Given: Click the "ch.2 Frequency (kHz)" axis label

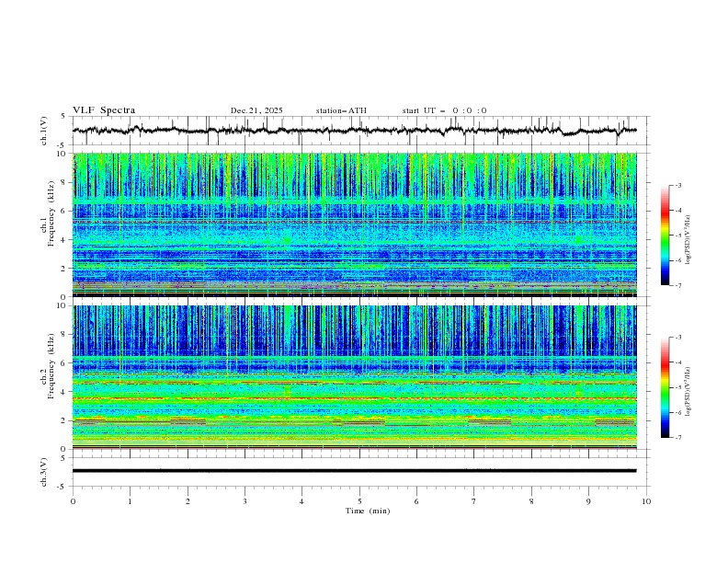Looking at the screenshot, I should click(x=47, y=365).
